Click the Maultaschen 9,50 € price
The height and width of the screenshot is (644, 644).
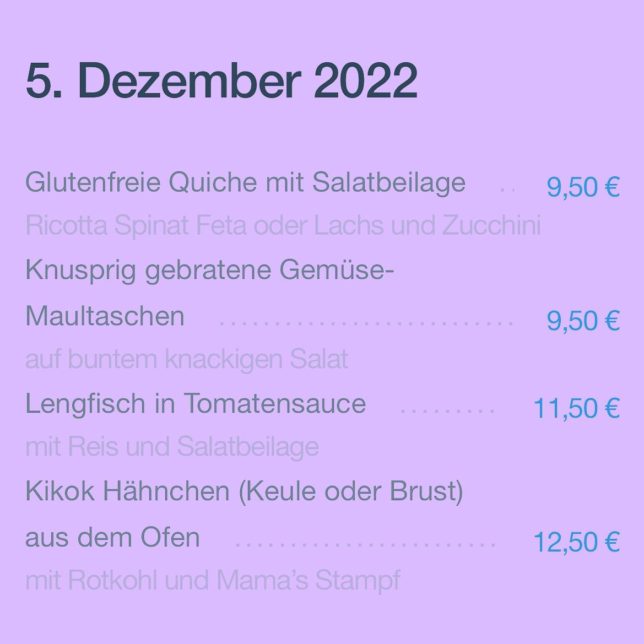[583, 321]
